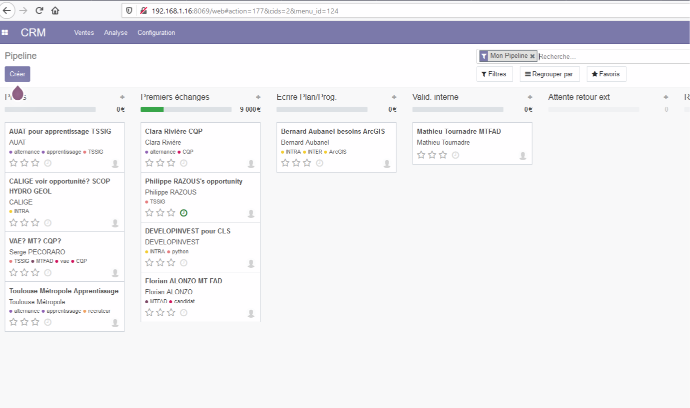Click assigned user avatar on Clara Rivière card
Viewport: 690px width, 408px height.
click(x=251, y=163)
